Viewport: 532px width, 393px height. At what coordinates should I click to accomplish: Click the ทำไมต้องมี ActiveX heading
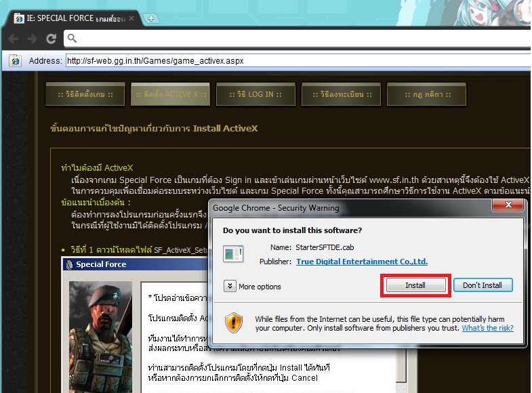click(x=97, y=167)
